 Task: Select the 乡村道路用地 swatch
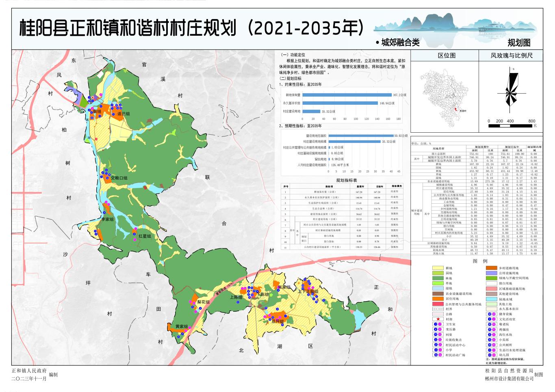click(x=492, y=268)
